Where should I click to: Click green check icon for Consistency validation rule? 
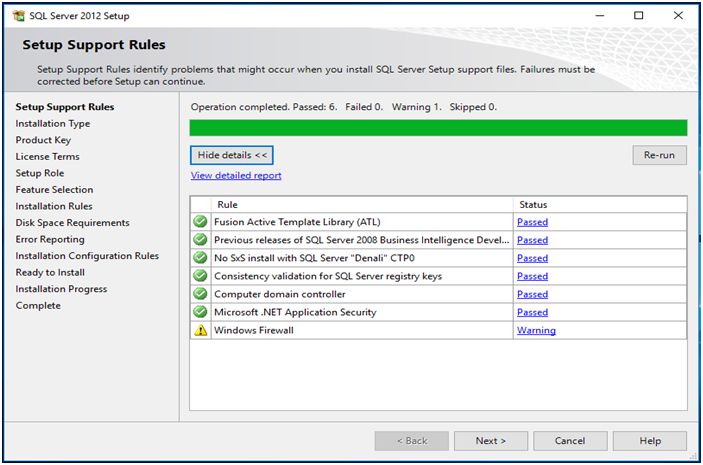point(200,276)
